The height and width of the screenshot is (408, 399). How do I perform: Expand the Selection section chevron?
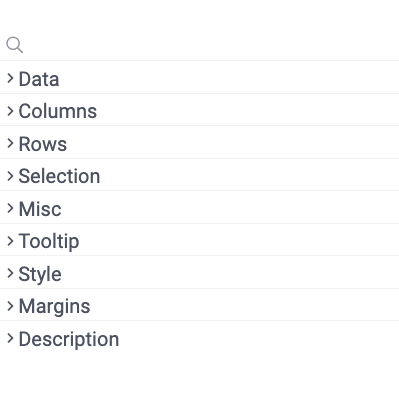coord(10,176)
